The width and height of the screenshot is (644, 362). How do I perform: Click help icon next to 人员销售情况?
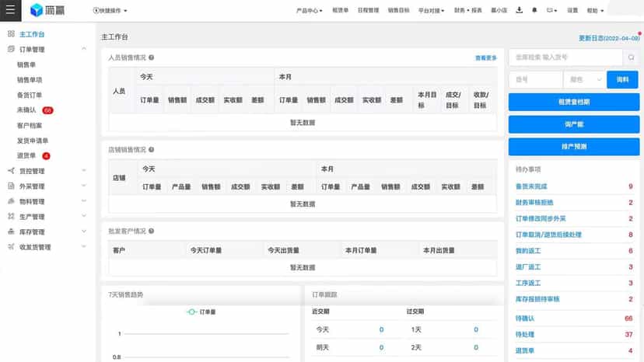[x=151, y=57]
